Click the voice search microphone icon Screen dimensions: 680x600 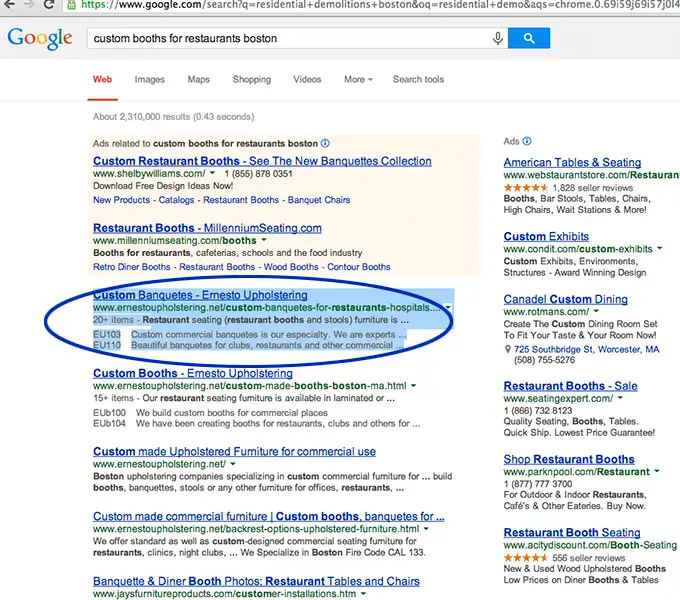point(497,39)
